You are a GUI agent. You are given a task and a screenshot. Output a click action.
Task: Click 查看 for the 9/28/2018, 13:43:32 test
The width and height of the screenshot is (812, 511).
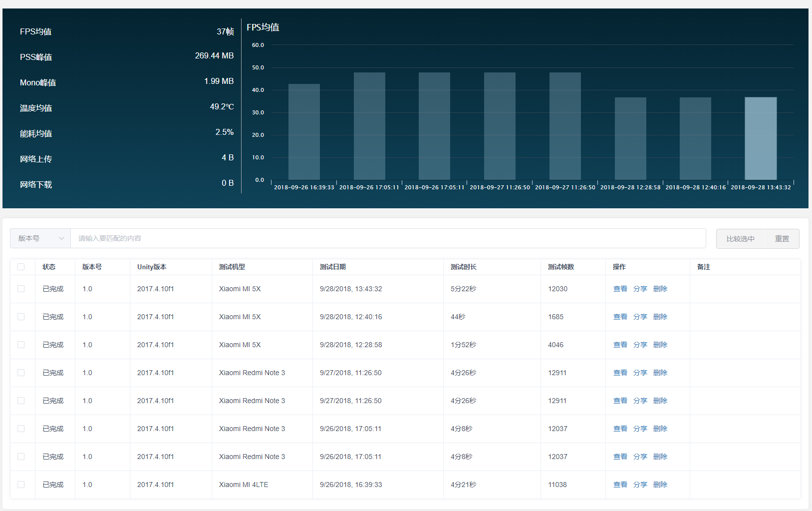click(x=620, y=289)
